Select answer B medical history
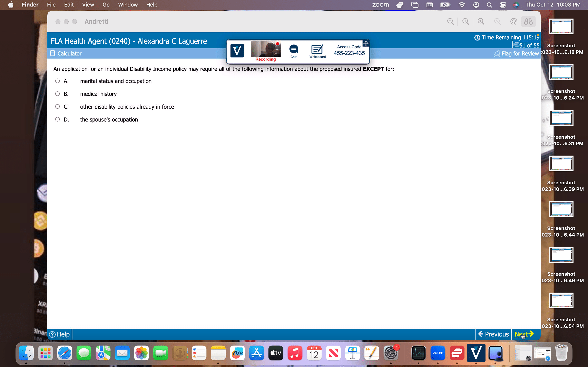Image resolution: width=588 pixels, height=367 pixels. pyautogui.click(x=57, y=94)
